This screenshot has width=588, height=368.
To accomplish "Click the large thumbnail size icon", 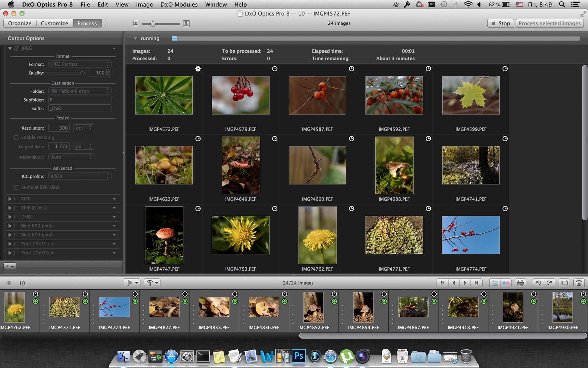I will [186, 23].
